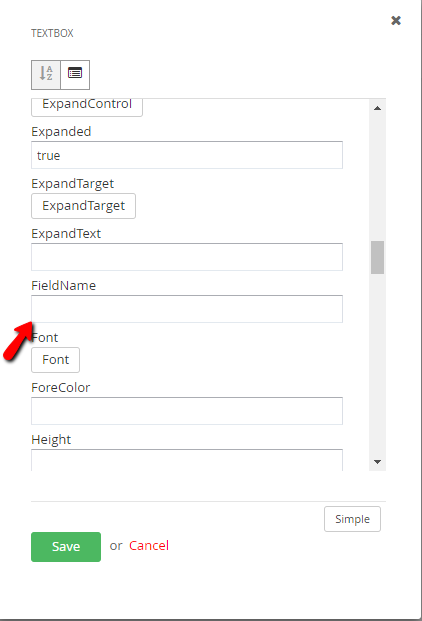Viewport: 422px width, 621px height.
Task: Focus the Height input field
Action: pos(187,460)
